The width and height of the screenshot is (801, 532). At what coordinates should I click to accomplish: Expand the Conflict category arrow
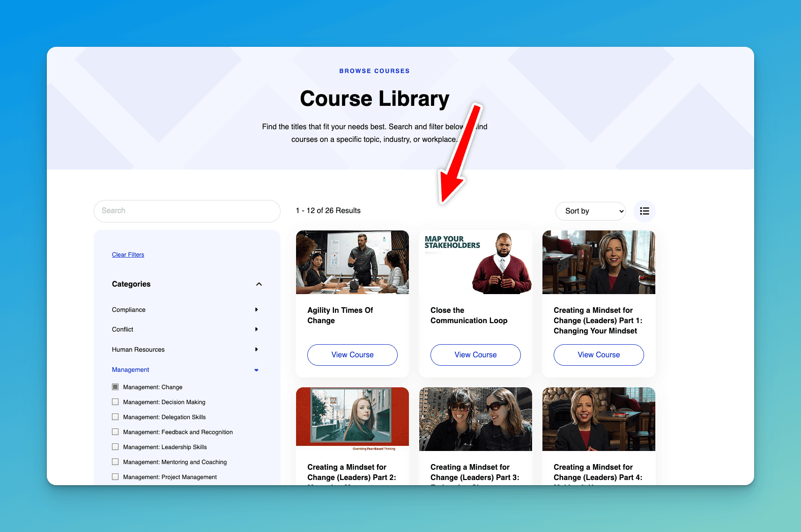pyautogui.click(x=256, y=329)
